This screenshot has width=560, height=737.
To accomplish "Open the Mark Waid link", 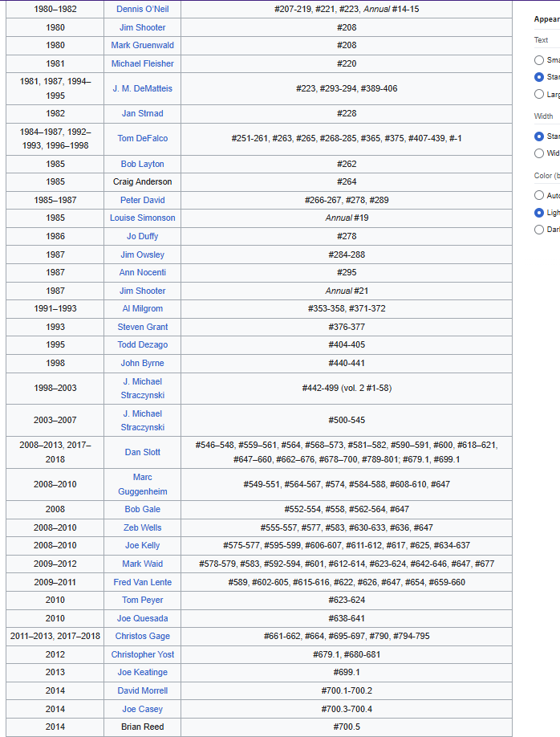I will click(142, 564).
